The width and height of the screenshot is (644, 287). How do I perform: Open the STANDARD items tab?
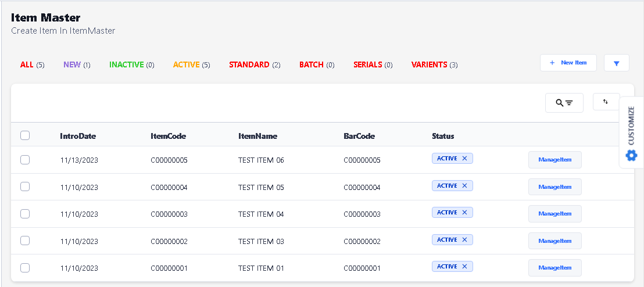tap(249, 64)
